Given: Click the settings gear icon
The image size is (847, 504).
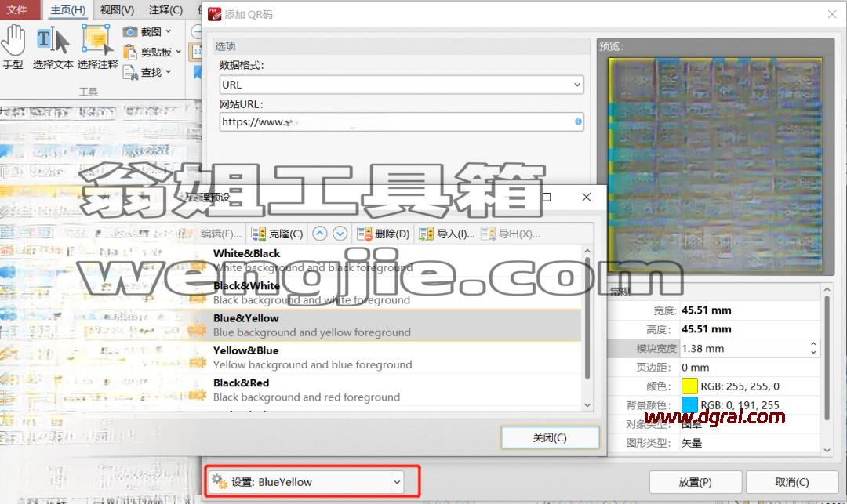Looking at the screenshot, I should [220, 481].
